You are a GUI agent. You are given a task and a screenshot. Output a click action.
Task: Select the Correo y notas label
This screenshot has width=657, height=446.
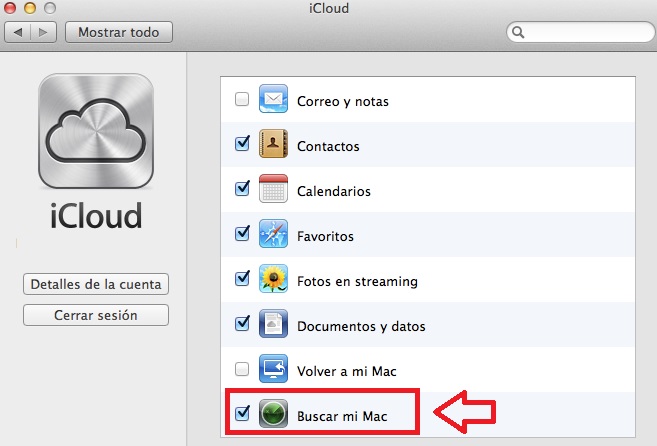click(343, 101)
